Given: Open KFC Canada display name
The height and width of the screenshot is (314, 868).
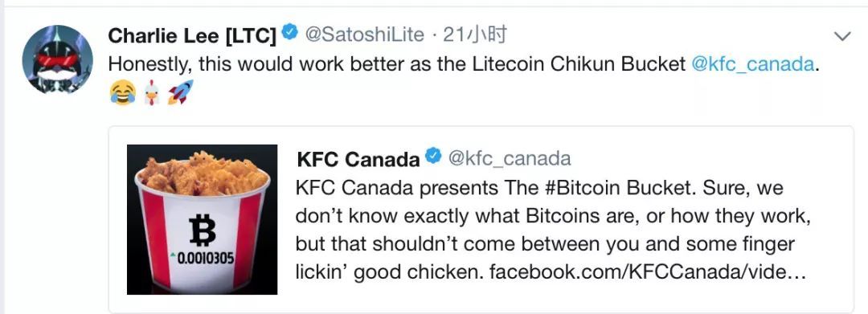Looking at the screenshot, I should click(x=358, y=159).
